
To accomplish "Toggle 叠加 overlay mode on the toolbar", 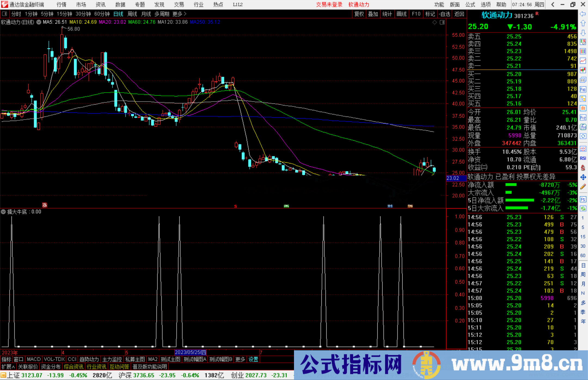I will coord(373,14).
